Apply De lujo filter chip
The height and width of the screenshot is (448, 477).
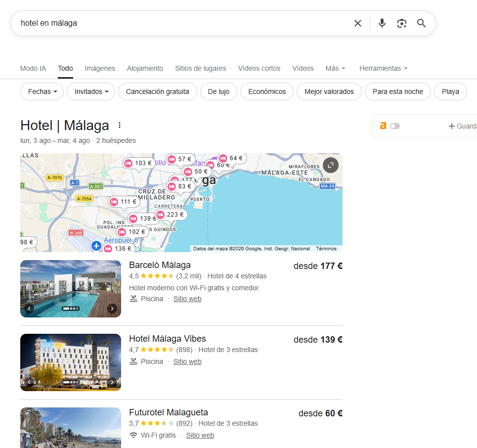218,91
